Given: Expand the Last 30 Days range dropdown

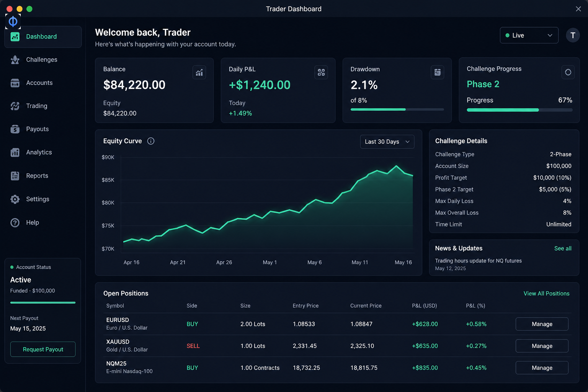Looking at the screenshot, I should click(x=387, y=142).
